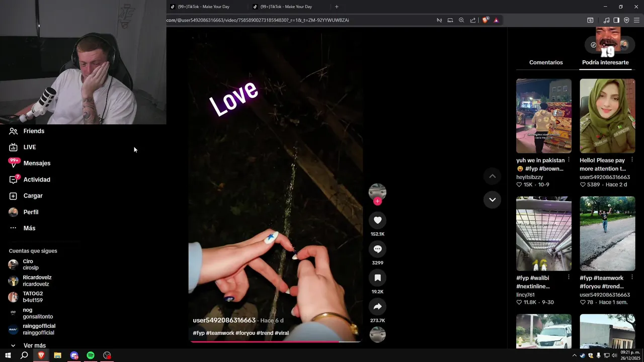This screenshot has height=362, width=644.
Task: Switch to Podría interesarte tab
Action: tap(605, 62)
